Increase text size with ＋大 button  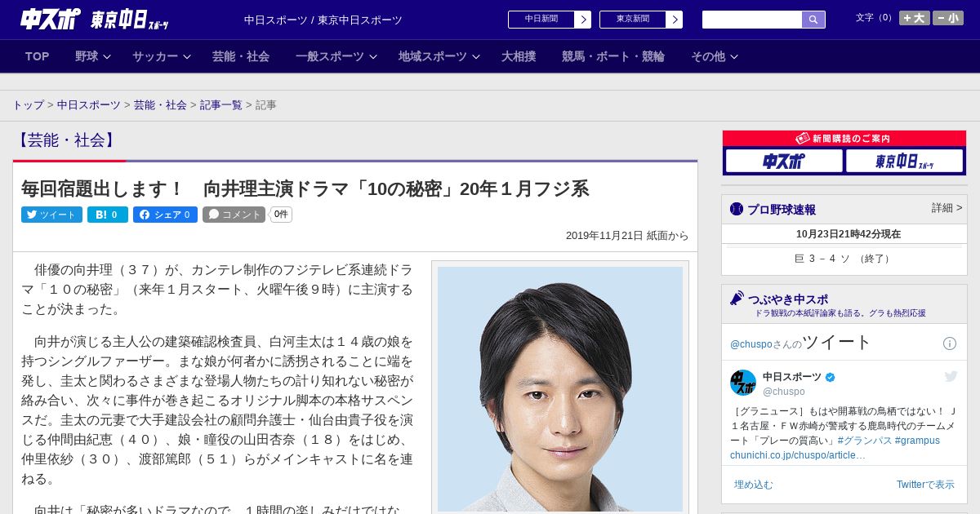[915, 18]
